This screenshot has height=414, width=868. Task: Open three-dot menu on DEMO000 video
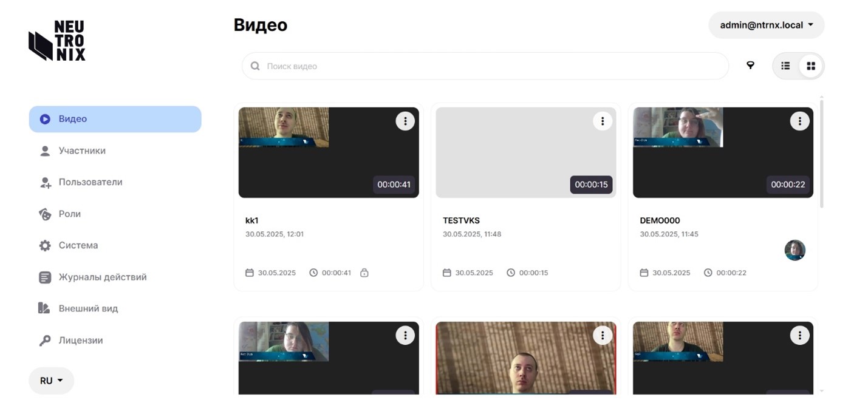coord(799,121)
